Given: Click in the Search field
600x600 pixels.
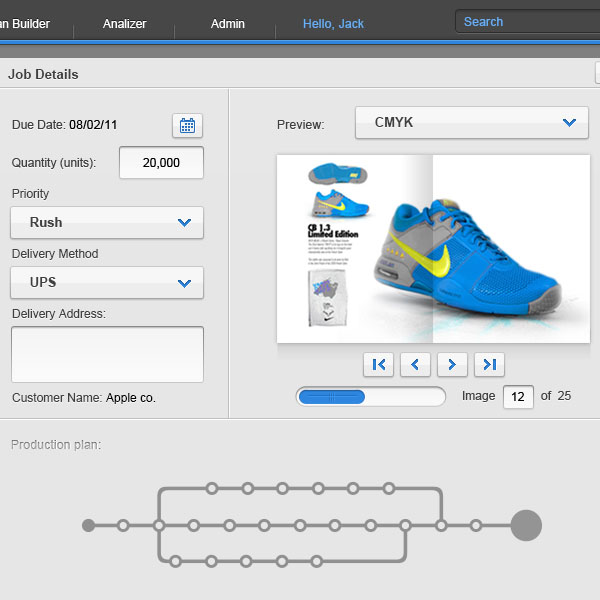Looking at the screenshot, I should (528, 22).
